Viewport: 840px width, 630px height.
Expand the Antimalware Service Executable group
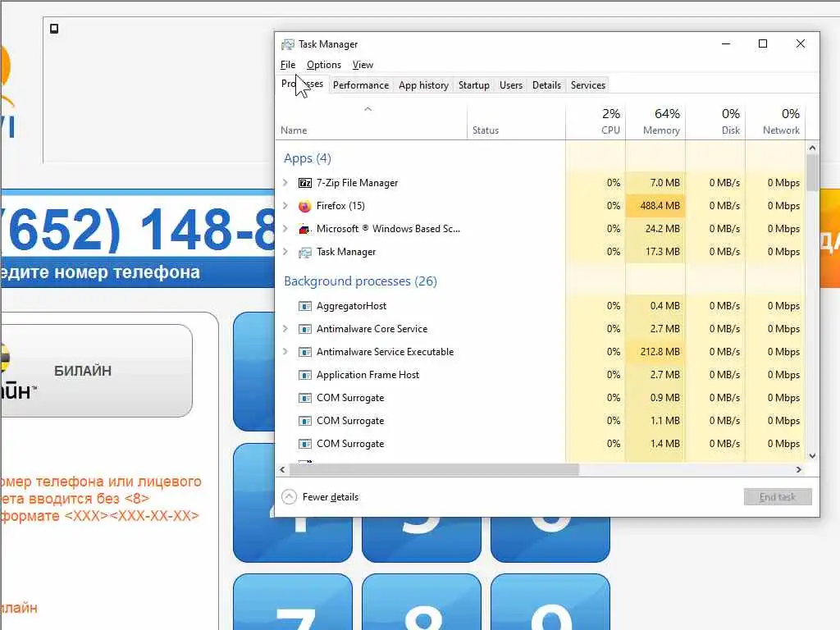[x=285, y=352]
